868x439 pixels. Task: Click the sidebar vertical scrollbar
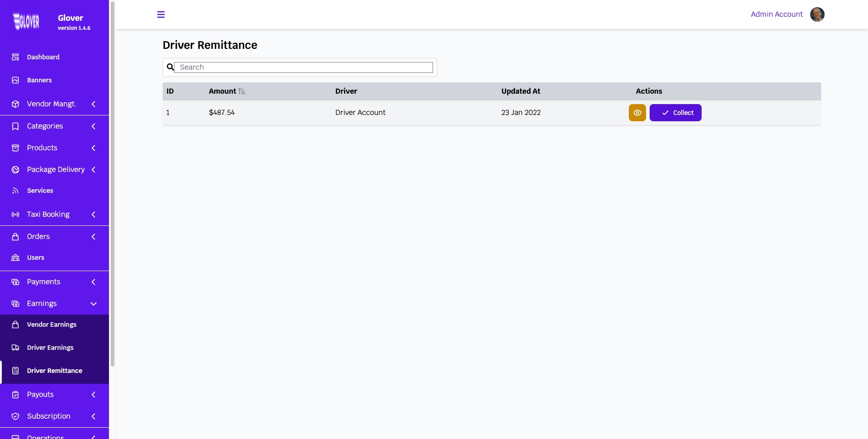(112, 181)
